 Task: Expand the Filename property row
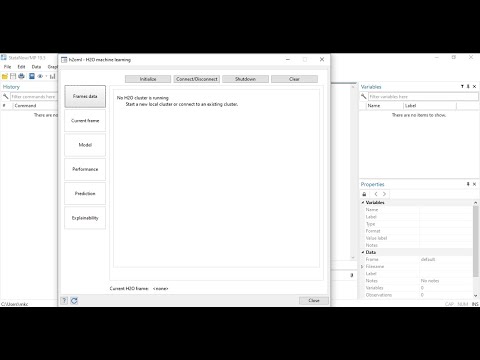coord(362,267)
